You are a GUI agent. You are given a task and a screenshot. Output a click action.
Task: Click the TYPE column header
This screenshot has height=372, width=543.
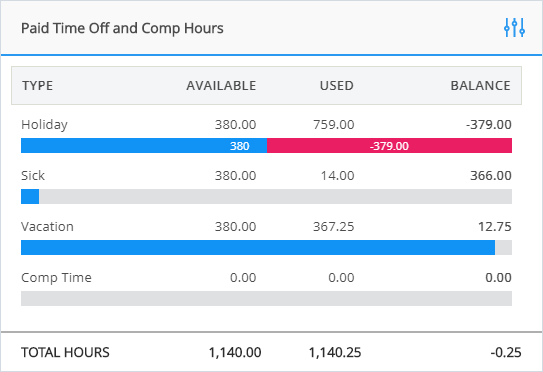coord(37,86)
